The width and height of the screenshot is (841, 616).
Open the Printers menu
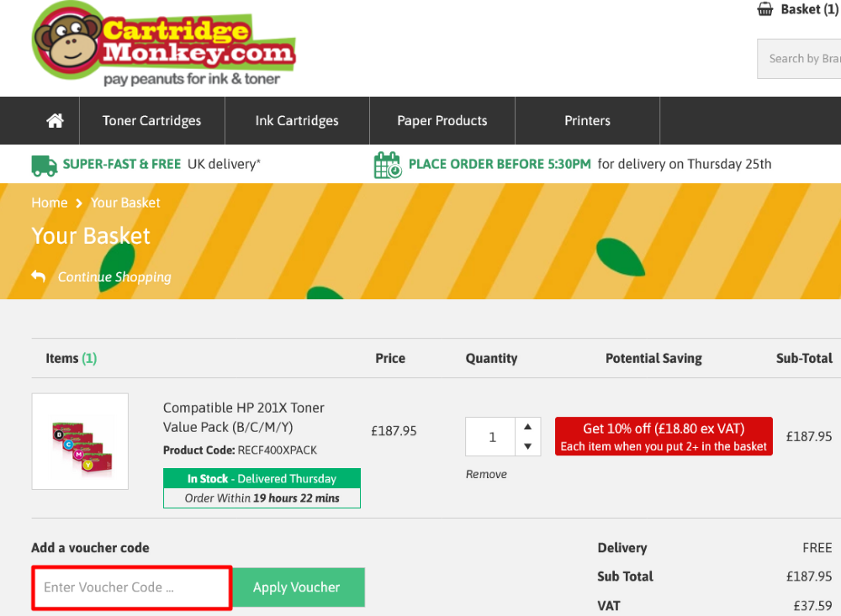coord(587,121)
